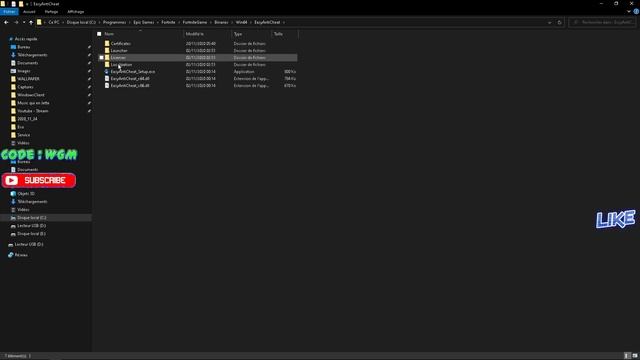Select the Certificates folder icon
Viewport: 640px width, 360px height.
point(107,43)
